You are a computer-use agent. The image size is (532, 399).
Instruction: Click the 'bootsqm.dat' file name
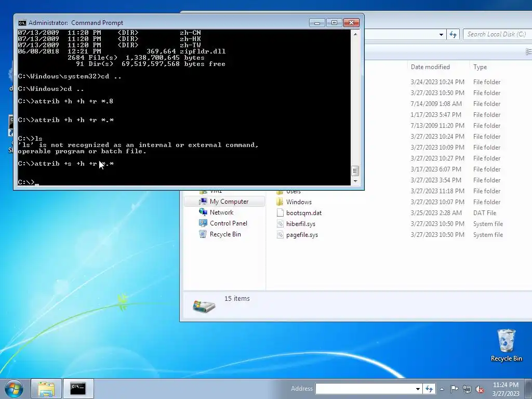click(x=303, y=212)
